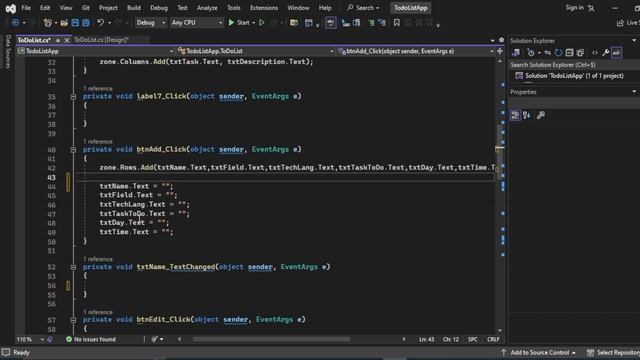Screen dimensions: 640x360
Task: Click the 1 reference lens above btnAdd_Click
Action: (98, 142)
